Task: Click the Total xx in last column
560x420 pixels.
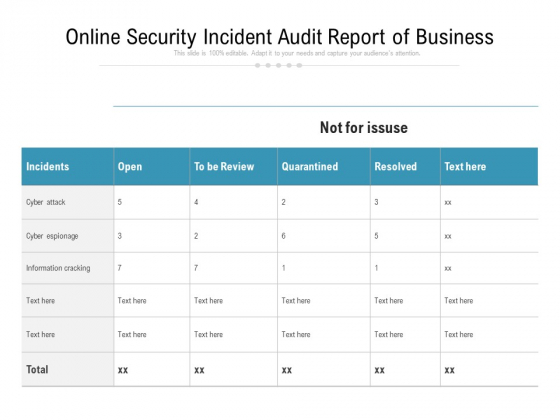Action: click(450, 370)
